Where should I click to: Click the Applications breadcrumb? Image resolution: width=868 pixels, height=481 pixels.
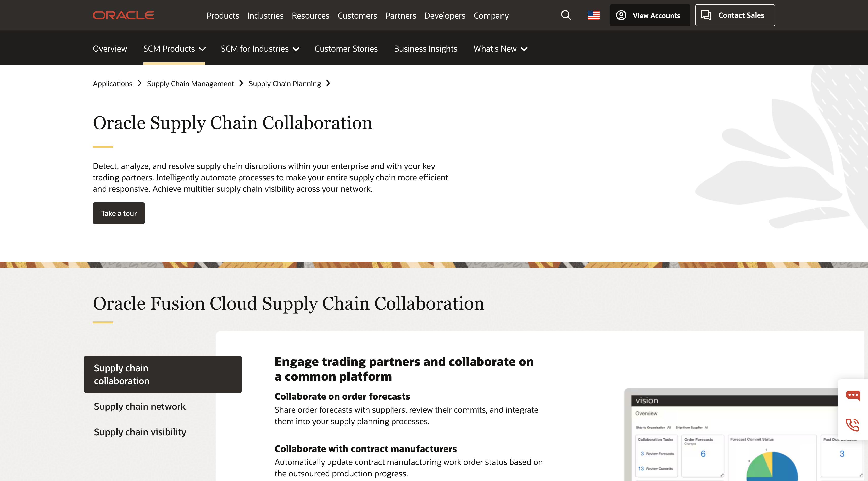click(112, 83)
